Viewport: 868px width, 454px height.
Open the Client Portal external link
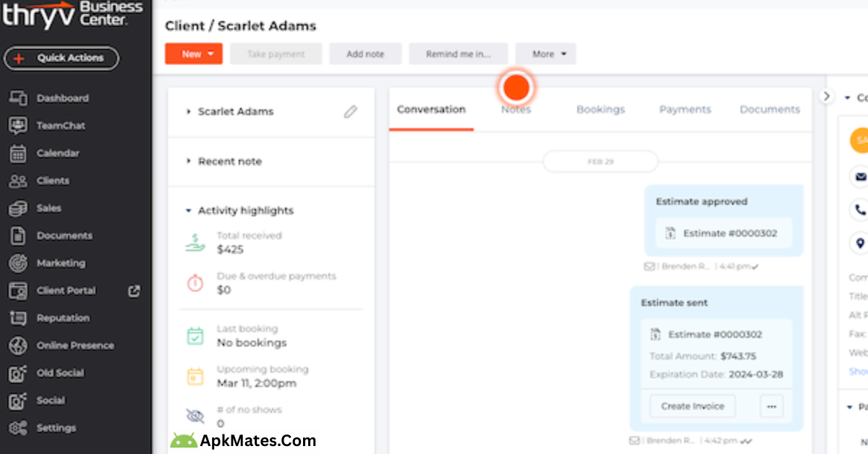(x=133, y=291)
